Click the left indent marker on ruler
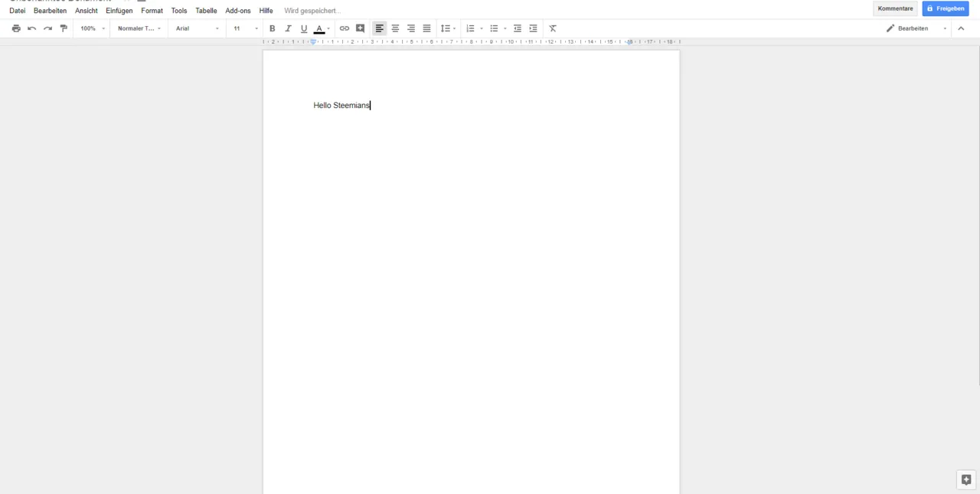980x494 pixels. coord(313,42)
